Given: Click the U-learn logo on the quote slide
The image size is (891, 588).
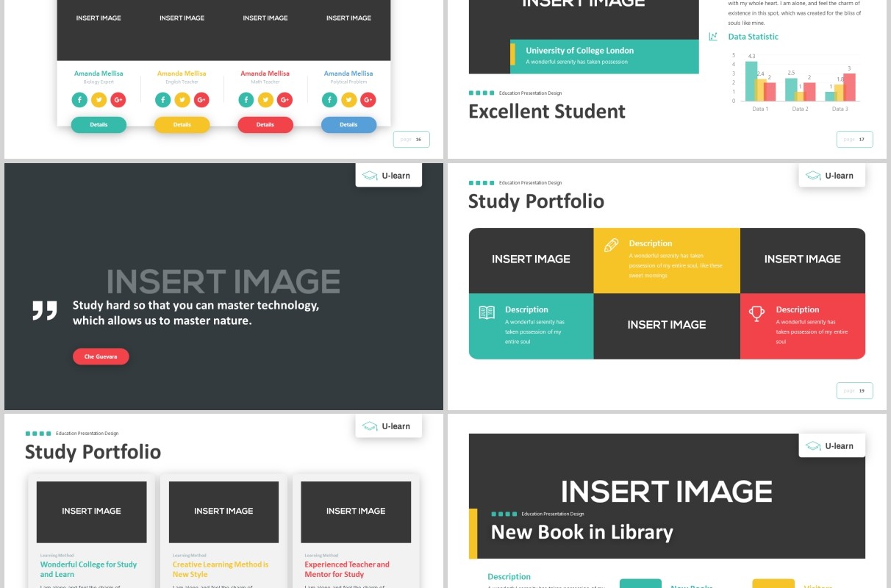Looking at the screenshot, I should click(389, 176).
